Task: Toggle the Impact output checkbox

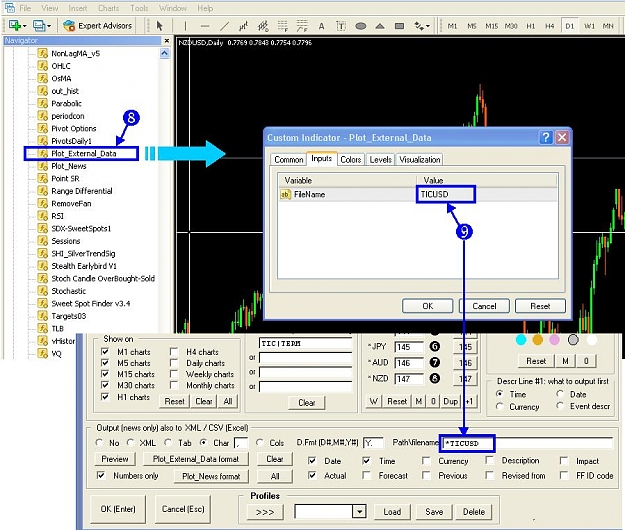Action: (x=564, y=461)
